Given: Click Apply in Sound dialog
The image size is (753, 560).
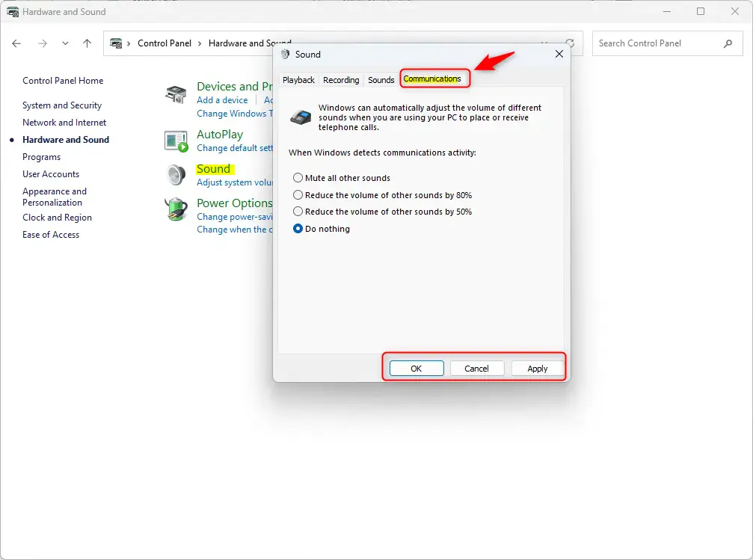Looking at the screenshot, I should click(x=538, y=369).
